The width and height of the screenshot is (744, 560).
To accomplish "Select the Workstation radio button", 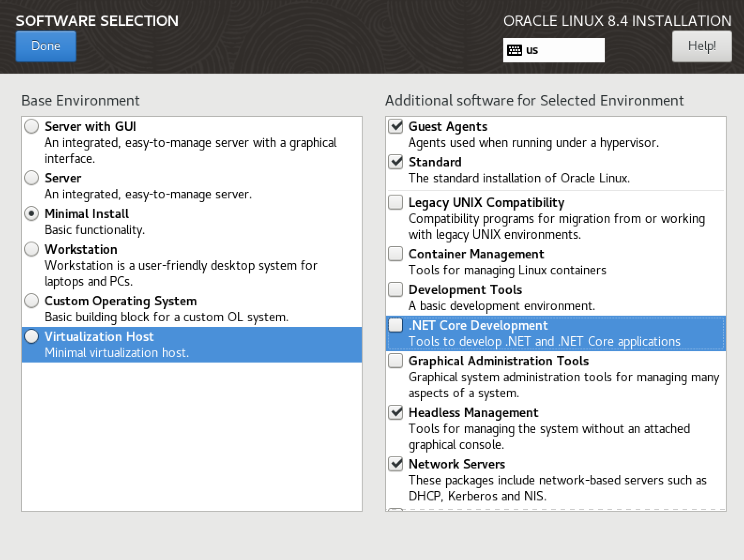I will 31,249.
